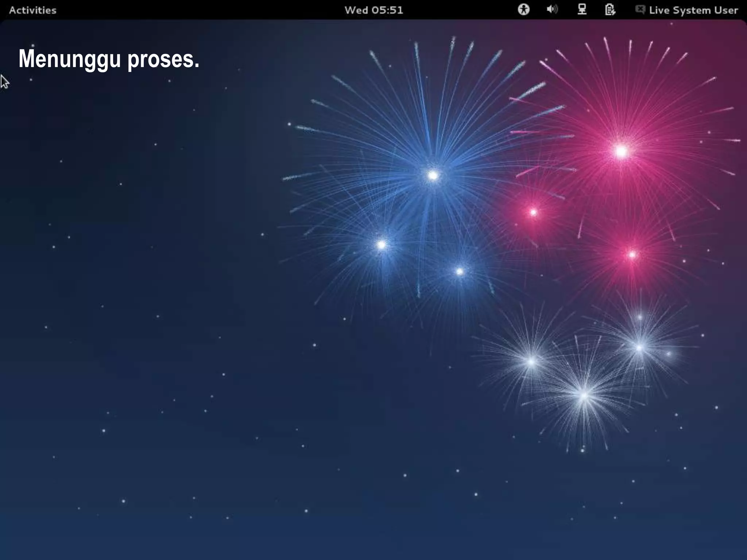
Task: Click the pink firework on the wallpaper
Action: (x=621, y=151)
